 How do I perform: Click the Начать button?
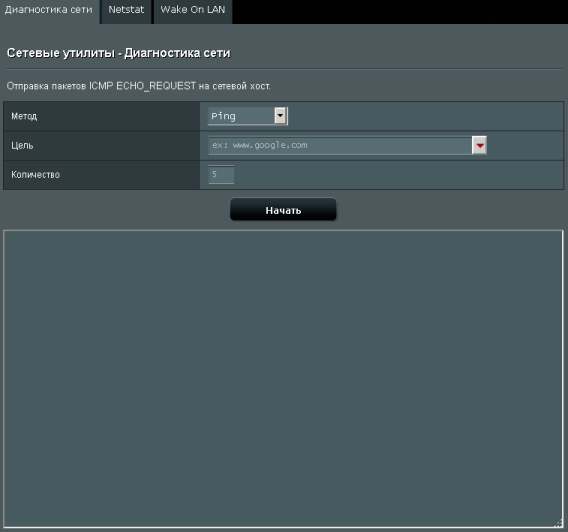pos(283,209)
